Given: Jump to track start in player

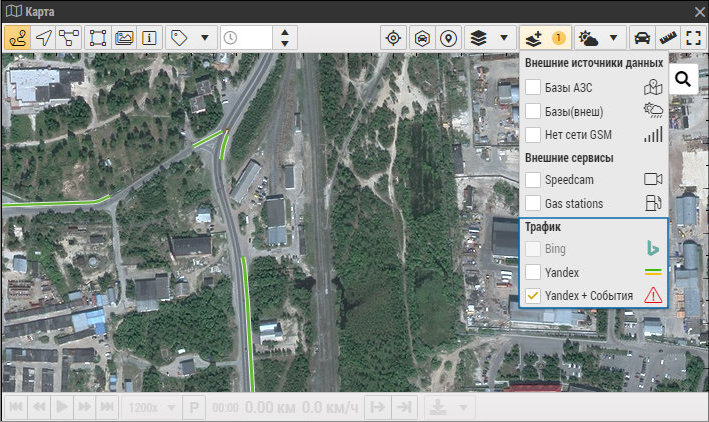Looking at the screenshot, I should coord(16,407).
